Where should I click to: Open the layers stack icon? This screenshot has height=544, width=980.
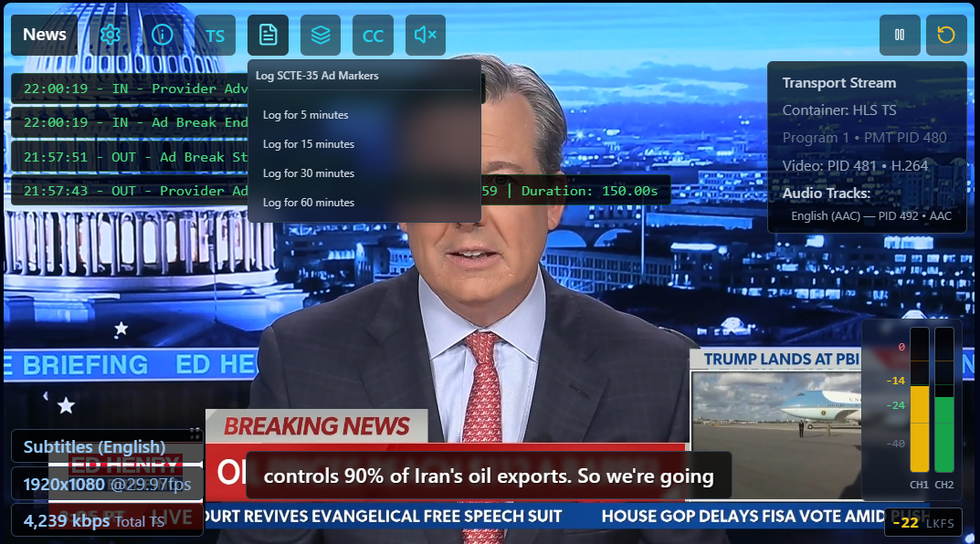coord(320,35)
